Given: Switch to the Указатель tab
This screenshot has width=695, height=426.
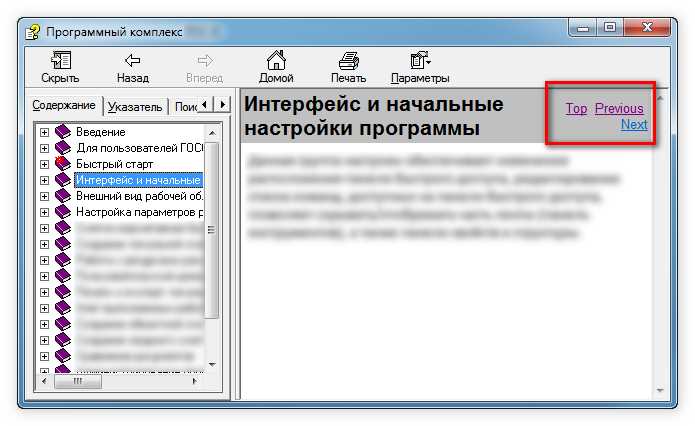Looking at the screenshot, I should tap(135, 107).
